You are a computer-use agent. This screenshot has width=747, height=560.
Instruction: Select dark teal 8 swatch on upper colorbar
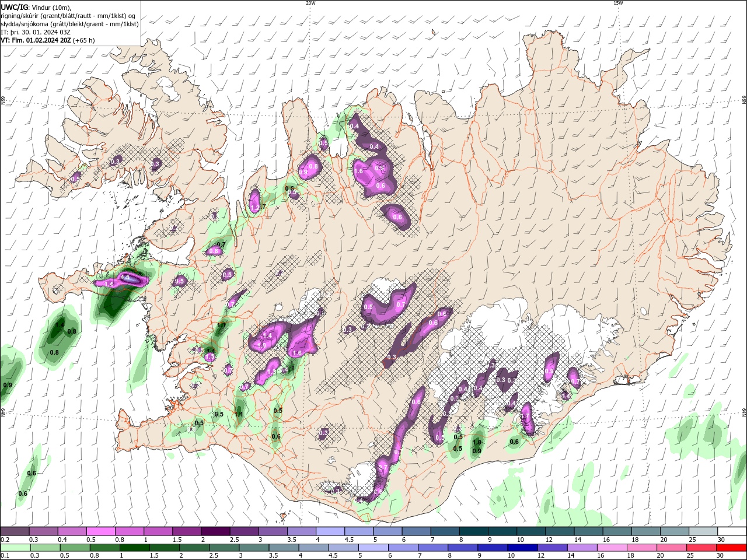[x=473, y=531]
